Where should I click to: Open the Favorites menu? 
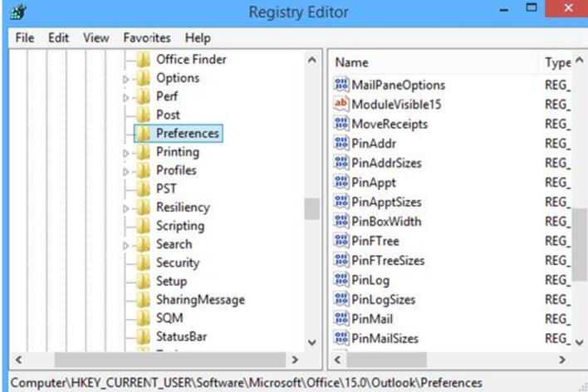(147, 38)
